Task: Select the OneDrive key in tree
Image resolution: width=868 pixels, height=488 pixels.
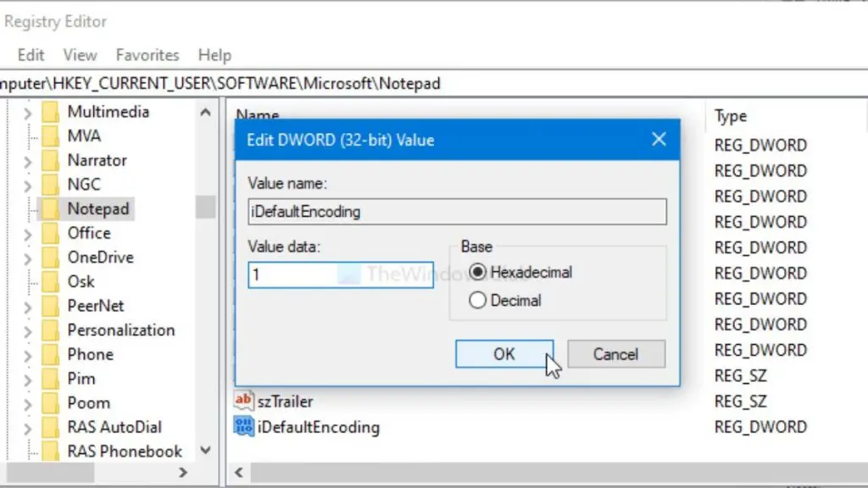Action: pos(101,258)
